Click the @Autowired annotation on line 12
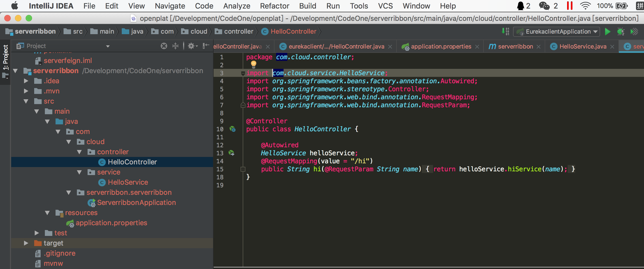The height and width of the screenshot is (269, 644). click(280, 145)
